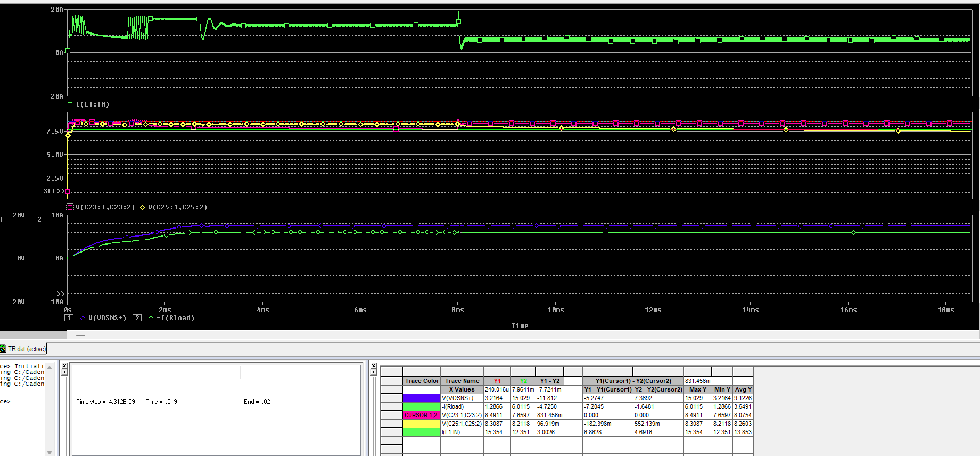
Task: Close the simulation status pane
Action: 64,366
